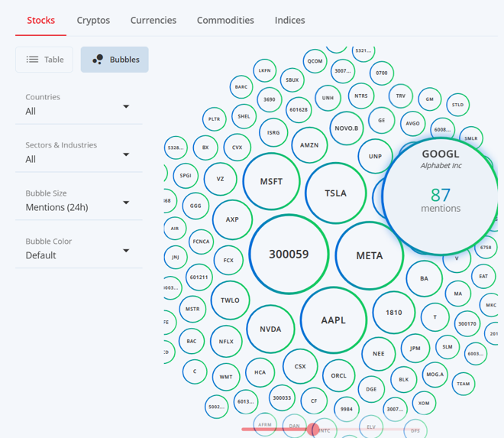
Task: Open the TWLO bubble
Action: point(230,300)
